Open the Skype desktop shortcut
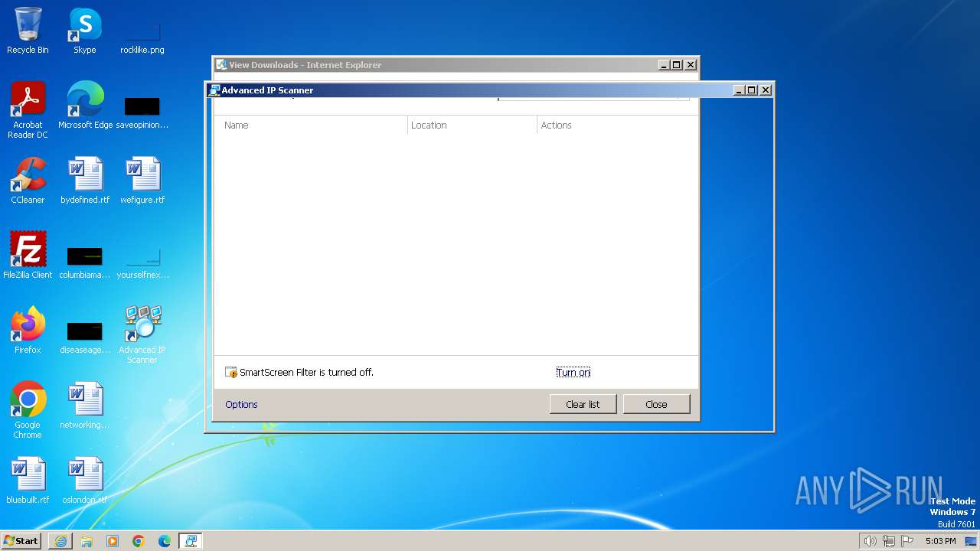This screenshot has width=980, height=551. (85, 31)
